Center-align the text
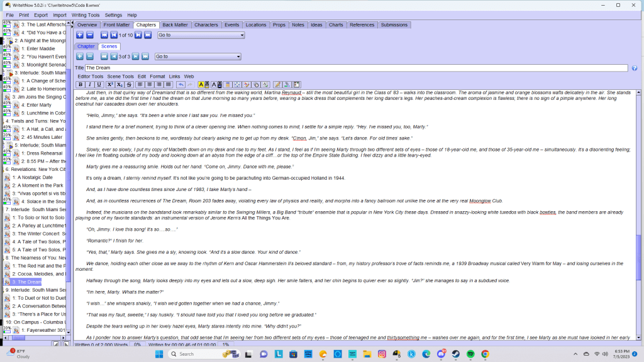The image size is (644, 362). tap(150, 84)
